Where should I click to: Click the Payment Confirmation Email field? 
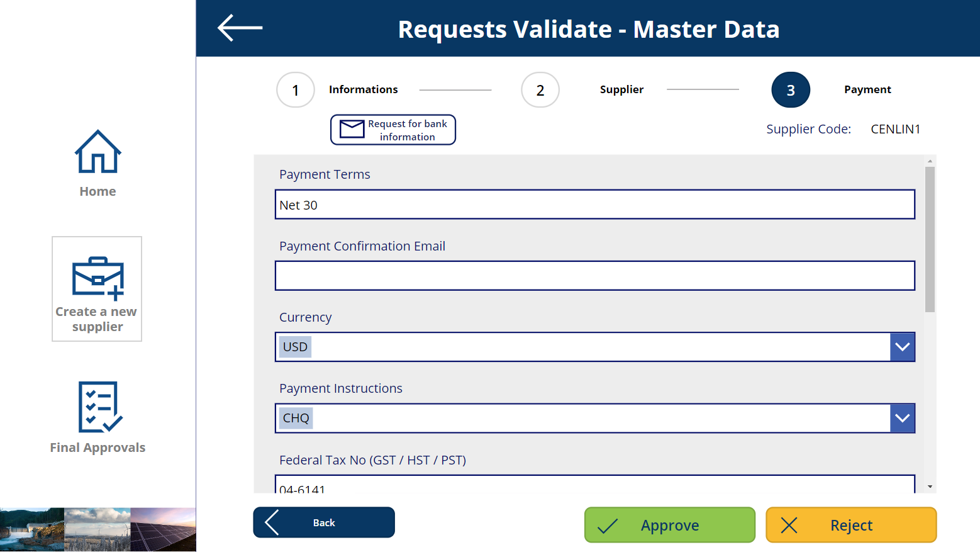595,276
